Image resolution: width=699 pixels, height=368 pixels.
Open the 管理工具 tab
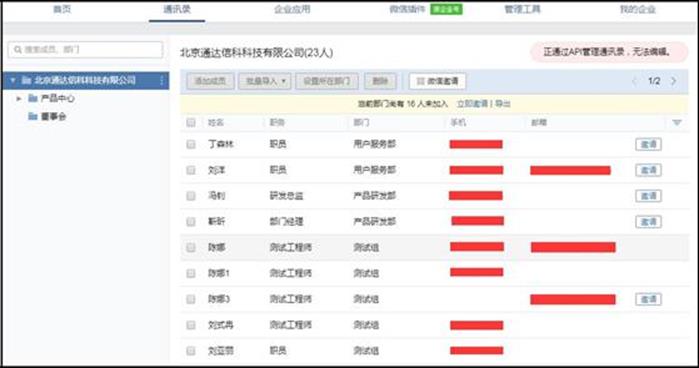[522, 9]
